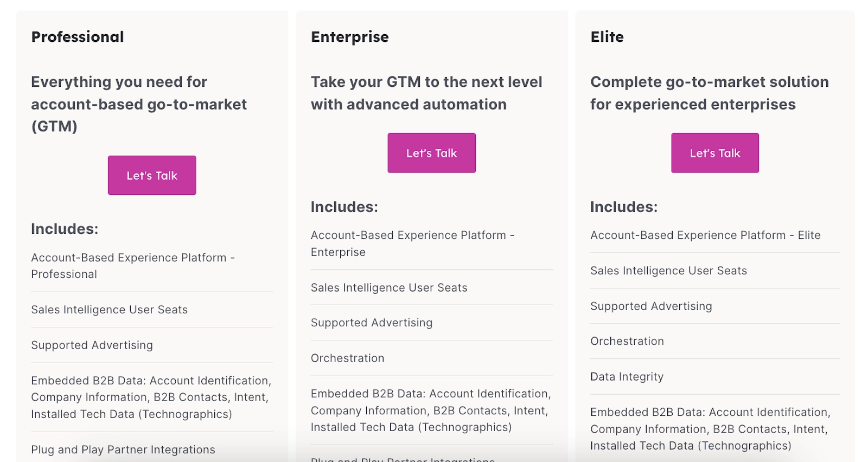Click the Includes heading in Professional column

(65, 229)
